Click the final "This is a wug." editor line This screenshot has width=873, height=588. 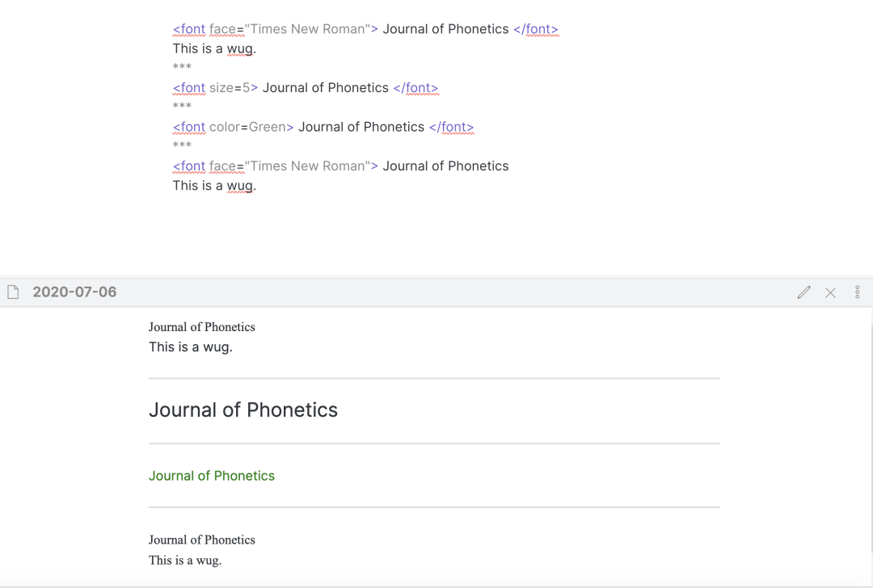[x=214, y=186]
